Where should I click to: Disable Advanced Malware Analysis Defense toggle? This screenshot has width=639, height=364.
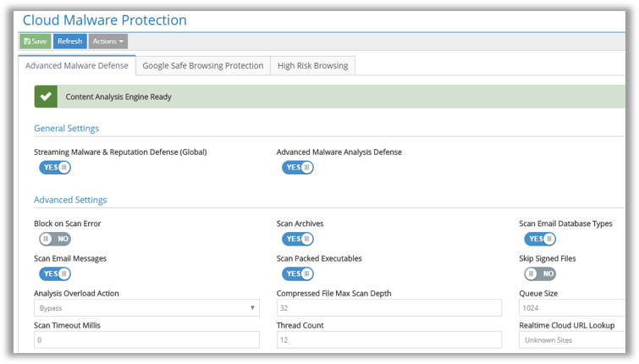[x=298, y=168]
